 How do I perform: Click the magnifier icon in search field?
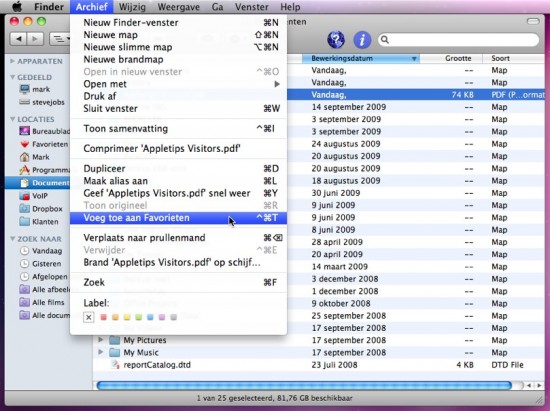pos(385,40)
